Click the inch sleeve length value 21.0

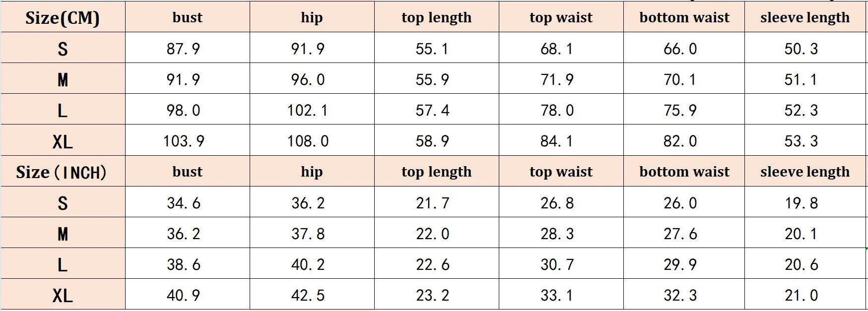[801, 295]
